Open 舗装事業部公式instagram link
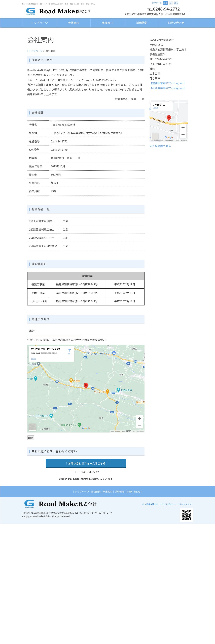Image resolution: width=215 pixels, height=644 pixels. [x=168, y=83]
